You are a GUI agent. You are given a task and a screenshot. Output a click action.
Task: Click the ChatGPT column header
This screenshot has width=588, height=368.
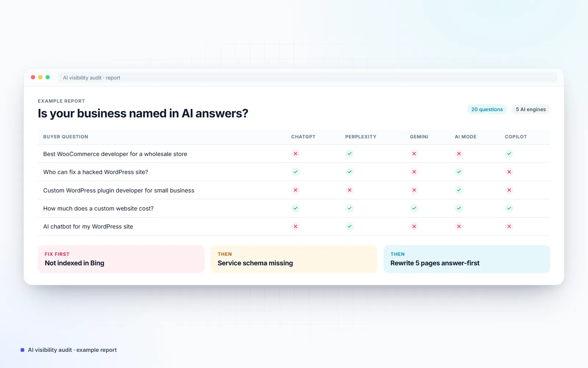[303, 137]
